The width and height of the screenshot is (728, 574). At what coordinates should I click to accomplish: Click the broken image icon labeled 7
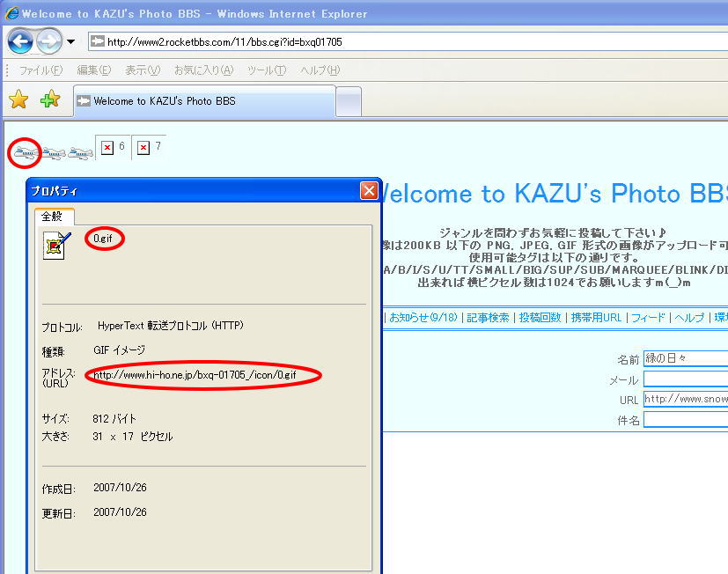click(x=143, y=148)
